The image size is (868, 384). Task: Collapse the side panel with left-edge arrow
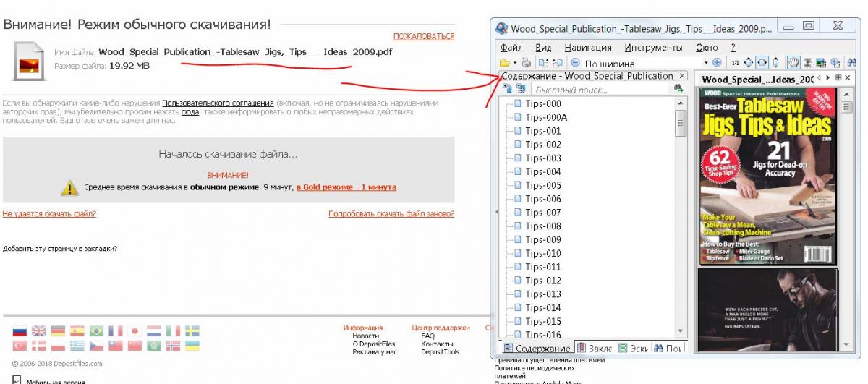coord(496,211)
